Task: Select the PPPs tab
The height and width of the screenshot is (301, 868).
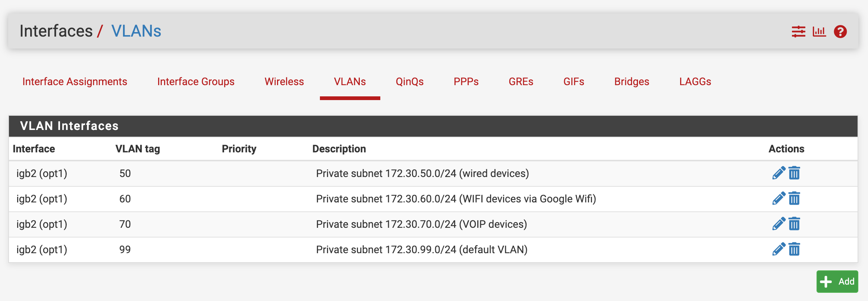Action: pyautogui.click(x=466, y=81)
